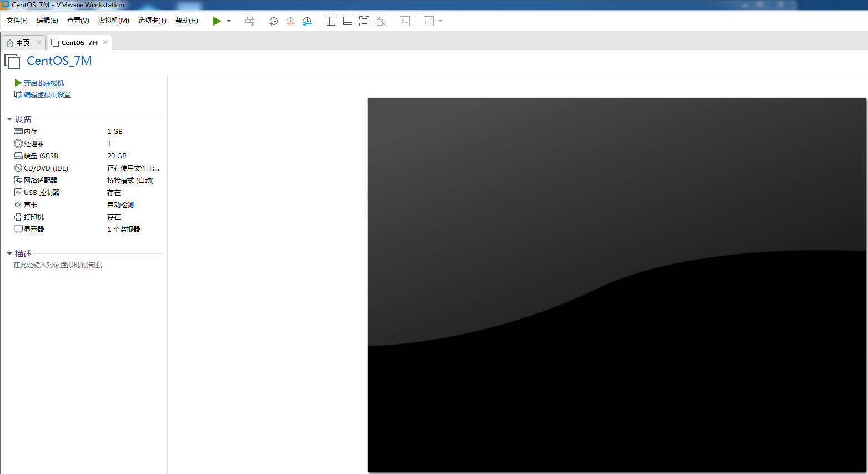Click the 自动检测 sound card value
The height and width of the screenshot is (474, 868).
point(121,205)
